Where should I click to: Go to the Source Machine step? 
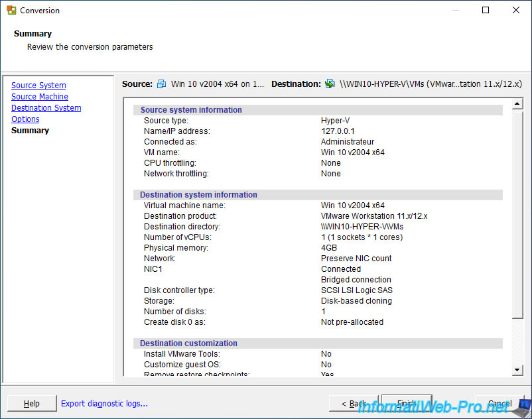pyautogui.click(x=40, y=97)
